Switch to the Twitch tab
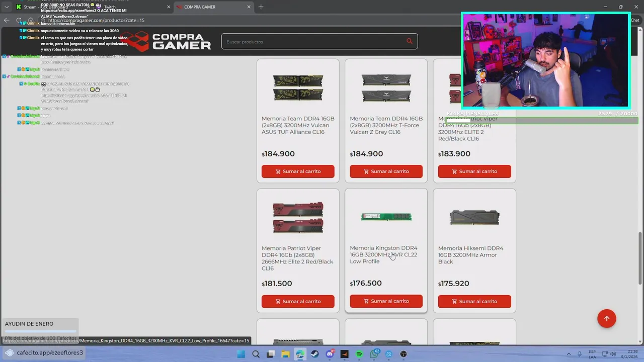 pyautogui.click(x=133, y=7)
